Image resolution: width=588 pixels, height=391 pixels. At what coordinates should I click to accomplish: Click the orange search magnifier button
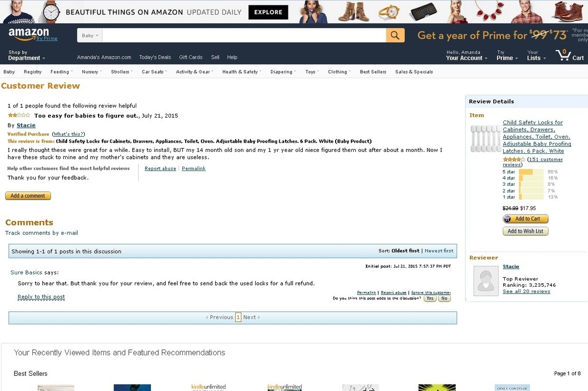(395, 35)
